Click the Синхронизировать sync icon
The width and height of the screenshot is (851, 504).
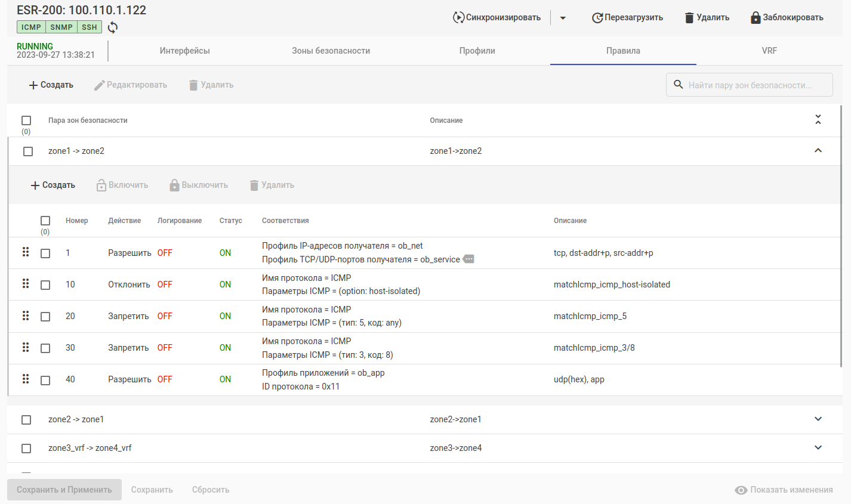click(x=458, y=18)
